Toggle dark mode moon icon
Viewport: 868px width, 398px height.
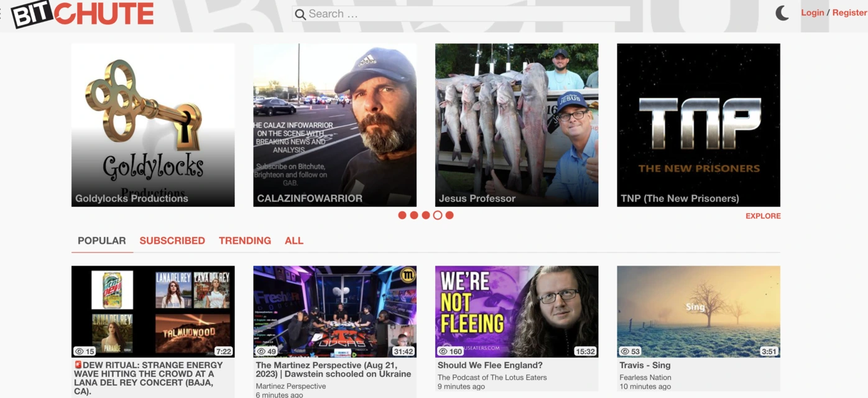tap(782, 13)
